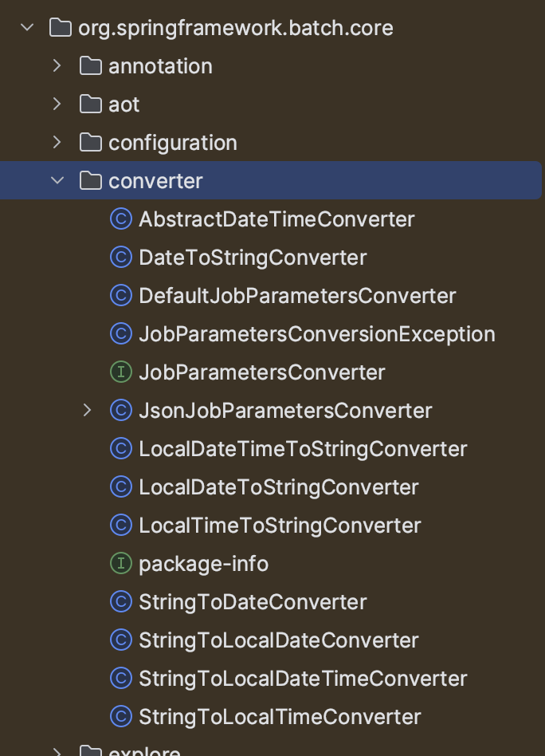Open StringToLocalDateConverter class
545x756 pixels.
[279, 641]
